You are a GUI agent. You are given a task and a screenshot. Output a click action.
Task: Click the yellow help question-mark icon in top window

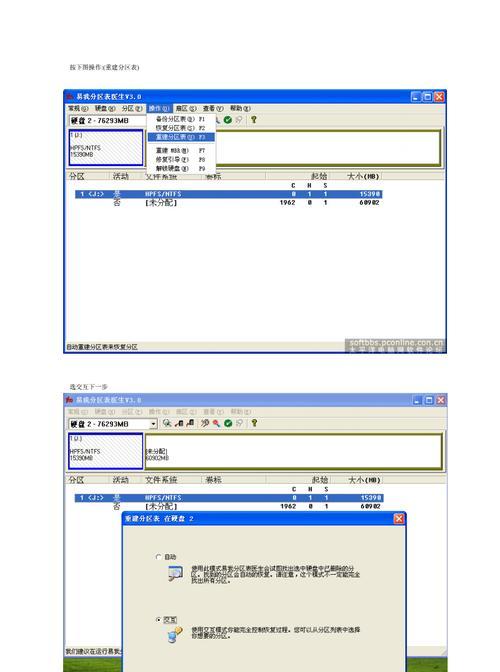click(254, 120)
